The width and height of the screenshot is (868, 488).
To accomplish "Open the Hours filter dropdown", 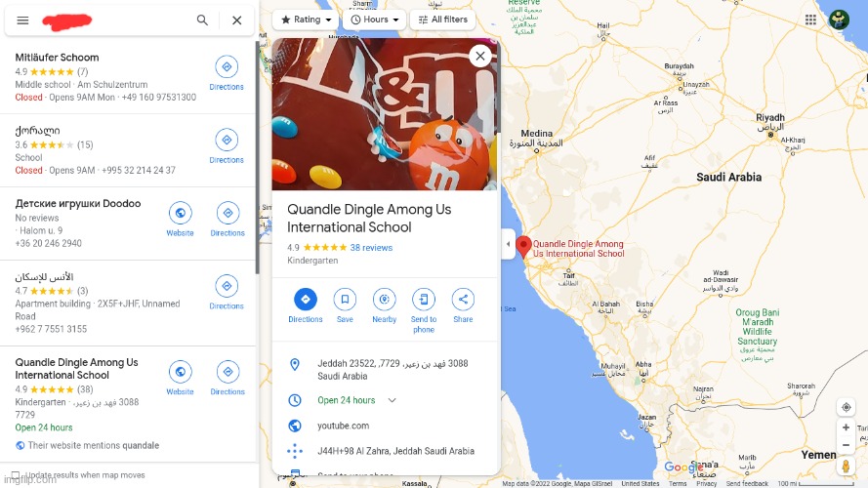I will tap(374, 20).
